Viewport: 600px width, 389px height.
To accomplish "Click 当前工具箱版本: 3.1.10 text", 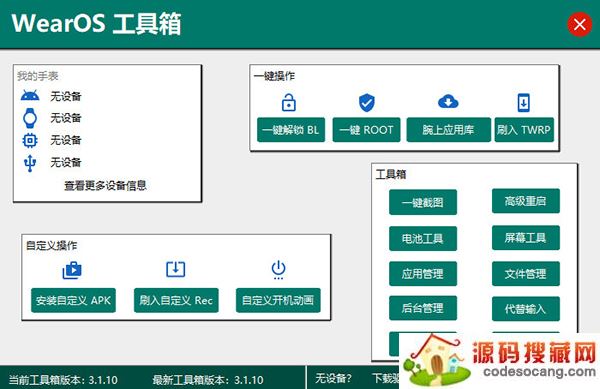I will [63, 380].
